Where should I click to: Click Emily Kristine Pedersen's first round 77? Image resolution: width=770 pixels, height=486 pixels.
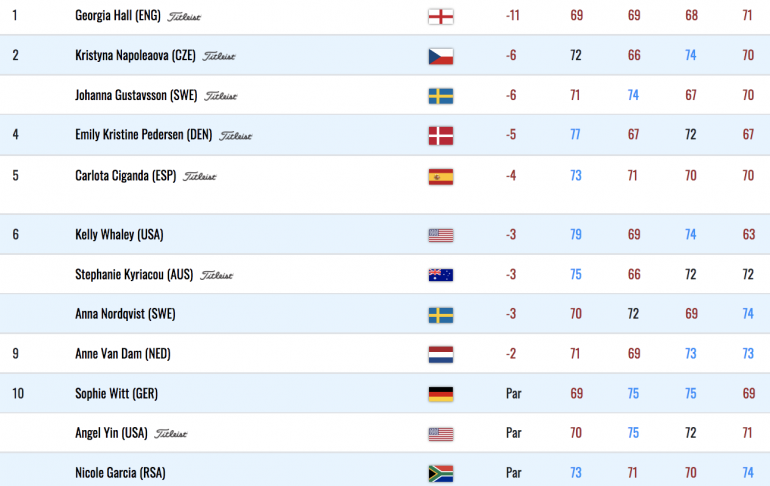click(x=576, y=135)
